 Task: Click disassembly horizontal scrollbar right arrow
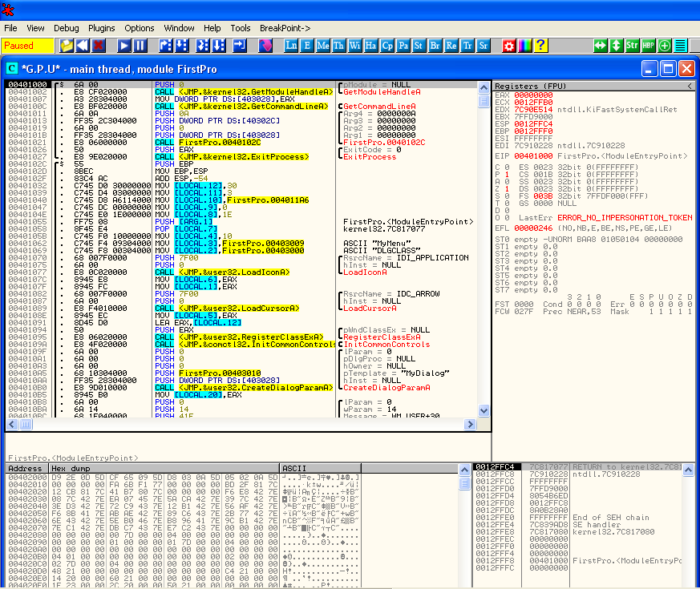click(x=470, y=425)
